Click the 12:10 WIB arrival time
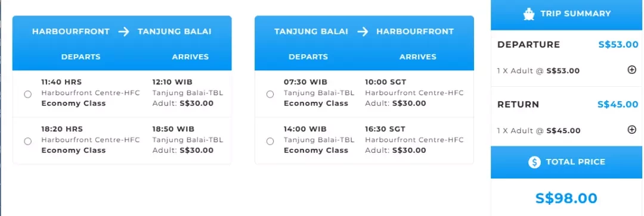This screenshot has width=644, height=216. pos(172,82)
